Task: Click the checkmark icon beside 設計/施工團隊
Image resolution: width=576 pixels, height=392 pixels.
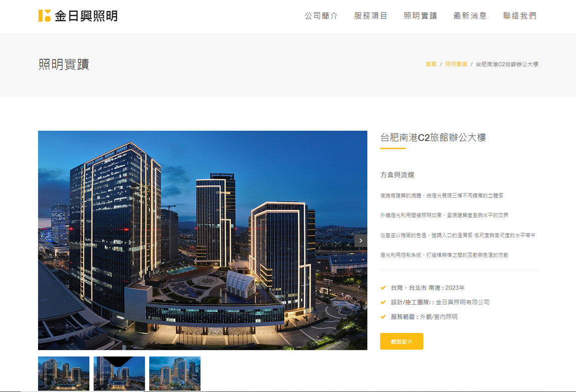Action: (383, 302)
